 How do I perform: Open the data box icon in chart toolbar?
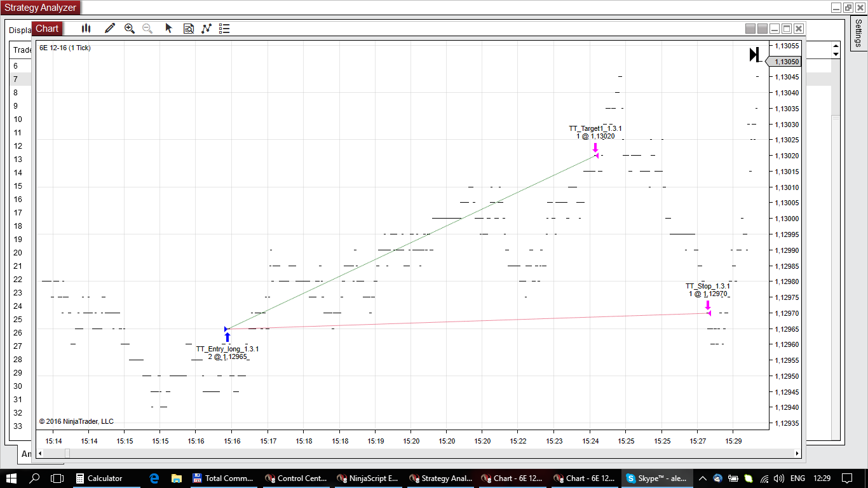coord(189,29)
